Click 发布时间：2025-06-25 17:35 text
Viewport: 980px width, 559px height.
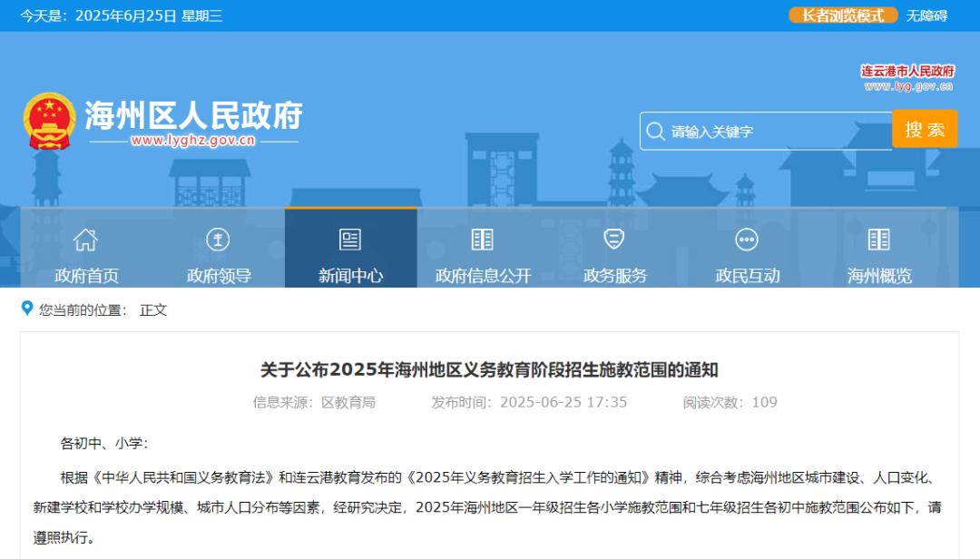[x=529, y=402]
